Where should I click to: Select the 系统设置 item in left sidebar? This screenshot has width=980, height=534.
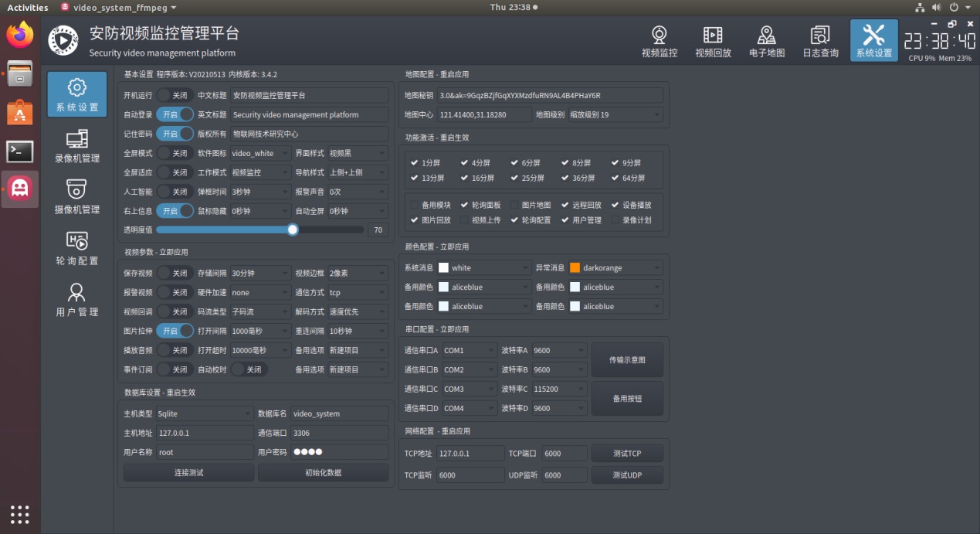(77, 94)
